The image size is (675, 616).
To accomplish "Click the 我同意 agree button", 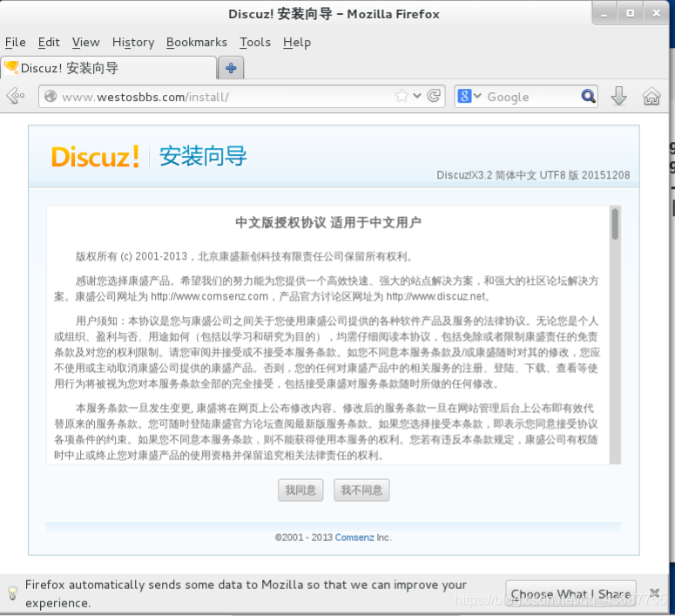I will [x=300, y=491].
